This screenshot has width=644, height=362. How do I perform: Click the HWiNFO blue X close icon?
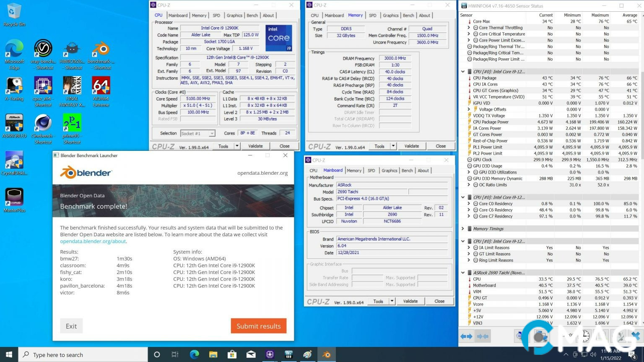coord(635,336)
